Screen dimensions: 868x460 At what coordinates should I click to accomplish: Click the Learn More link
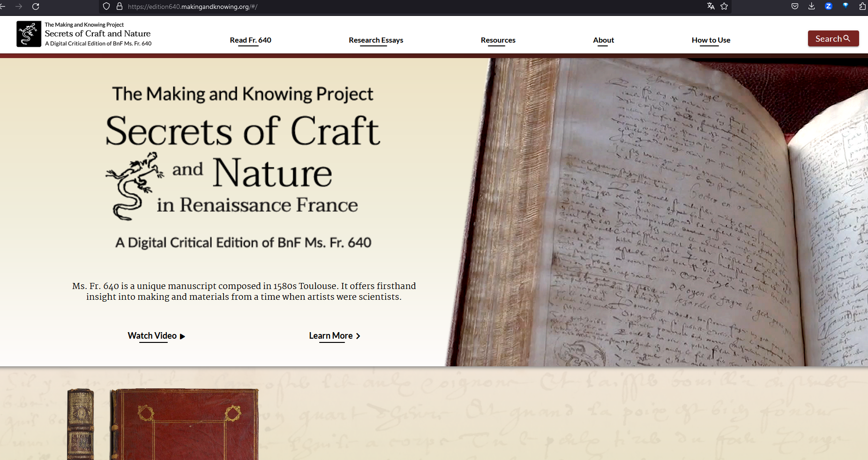335,336
